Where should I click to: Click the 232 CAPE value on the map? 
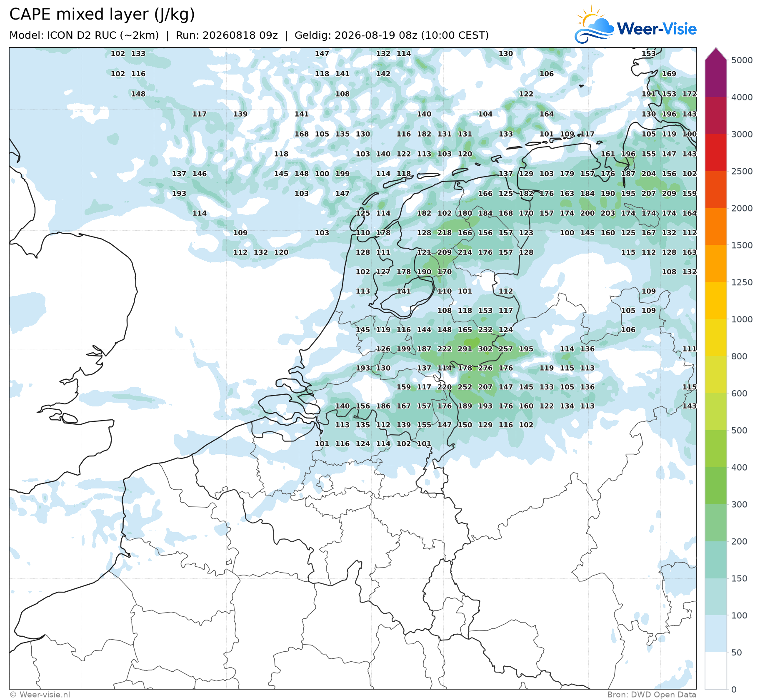point(485,330)
